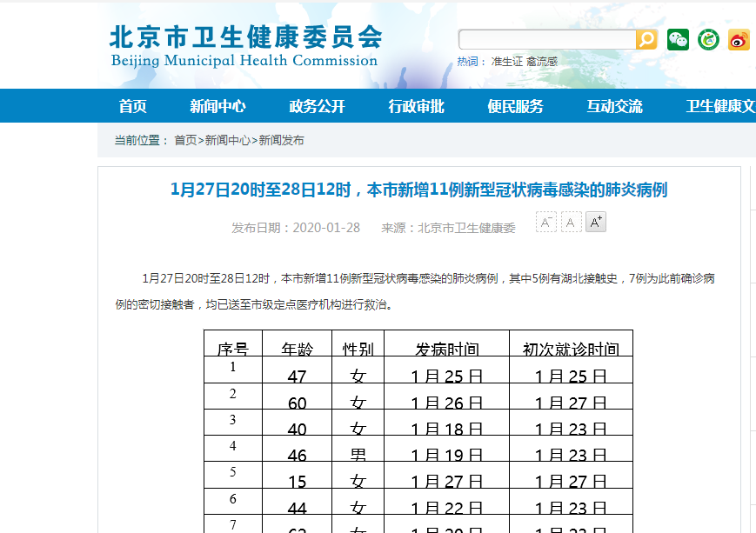
Task: Open the WeChat icon link
Action: pyautogui.click(x=678, y=39)
